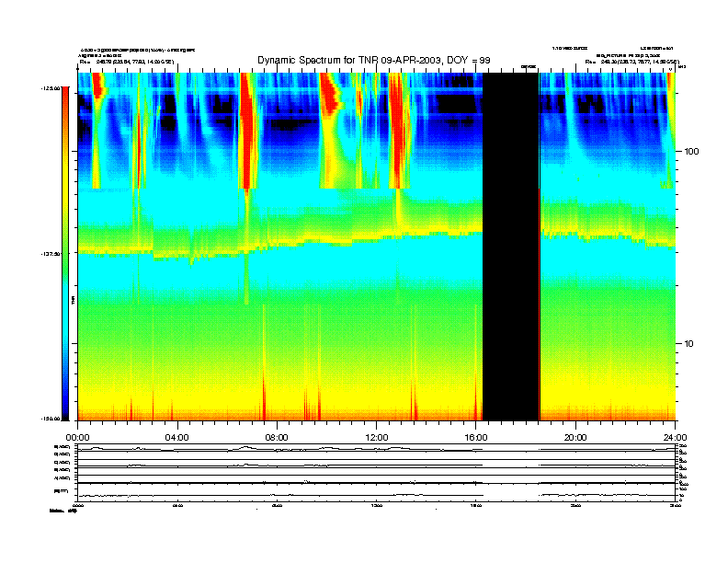This screenshot has width=728, height=563.
Task: Click the 24:00 time axis label
Action: 675,438
